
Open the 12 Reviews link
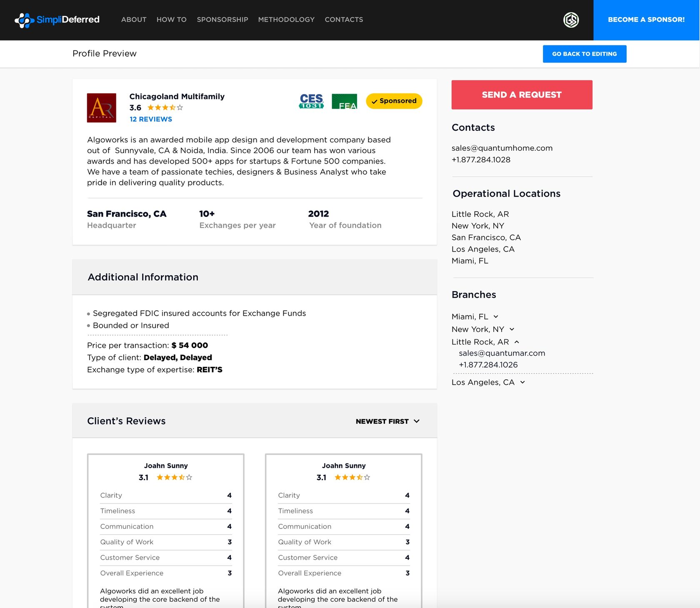click(151, 119)
